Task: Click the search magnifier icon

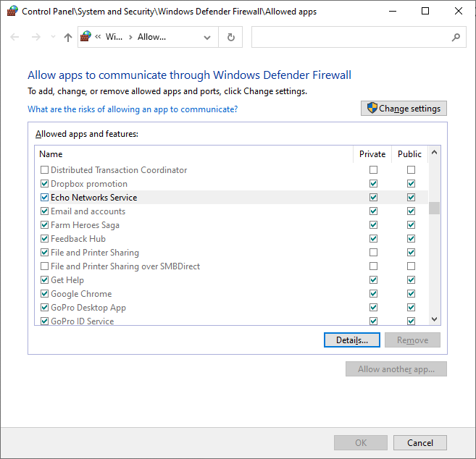Action: tap(456, 38)
